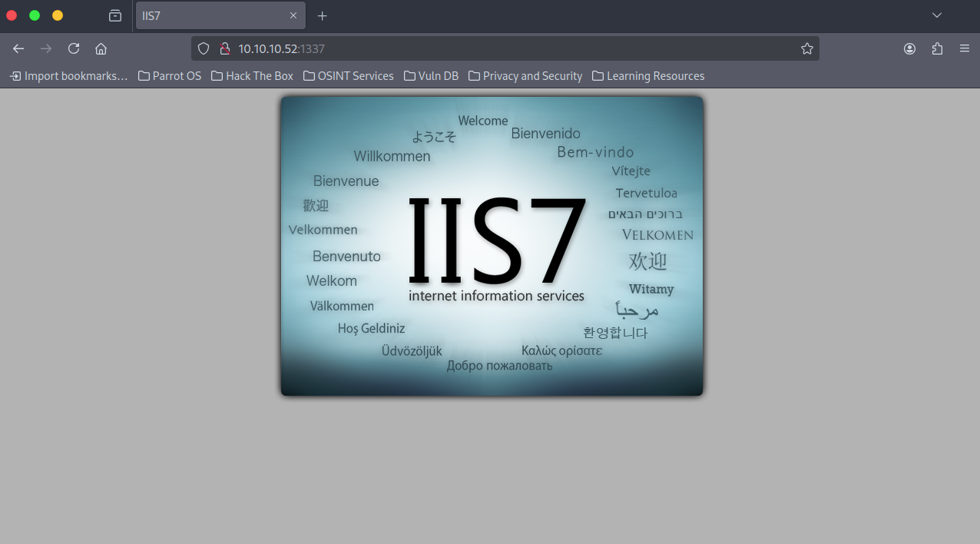Image resolution: width=980 pixels, height=544 pixels.
Task: Go back to the previous page
Action: click(18, 48)
